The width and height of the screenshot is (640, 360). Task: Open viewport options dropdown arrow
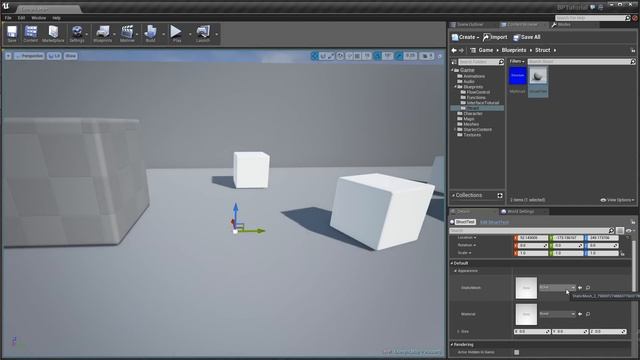[8, 56]
